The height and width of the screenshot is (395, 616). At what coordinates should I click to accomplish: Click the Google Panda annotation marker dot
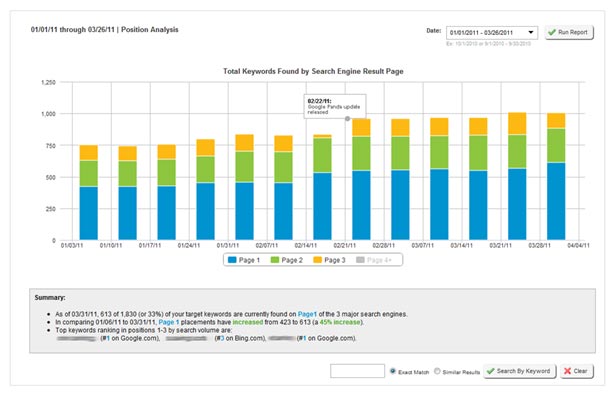pos(347,119)
